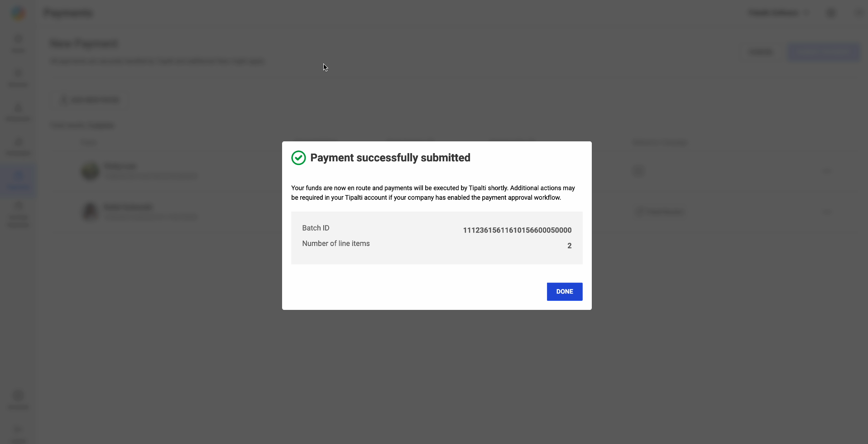The height and width of the screenshot is (444, 868).
Task: Click the dimmed Cancel button beside blue button
Action: tap(761, 52)
